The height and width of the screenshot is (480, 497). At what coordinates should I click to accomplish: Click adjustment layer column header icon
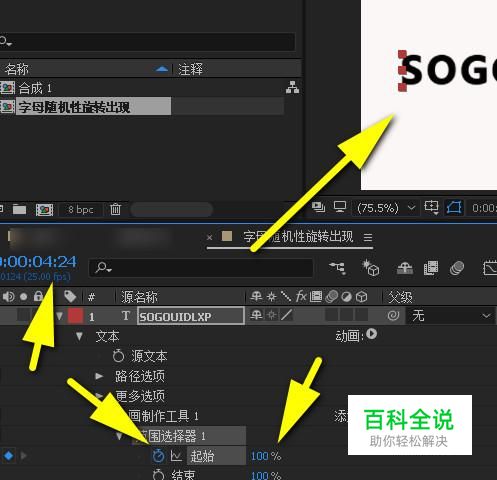click(x=347, y=297)
